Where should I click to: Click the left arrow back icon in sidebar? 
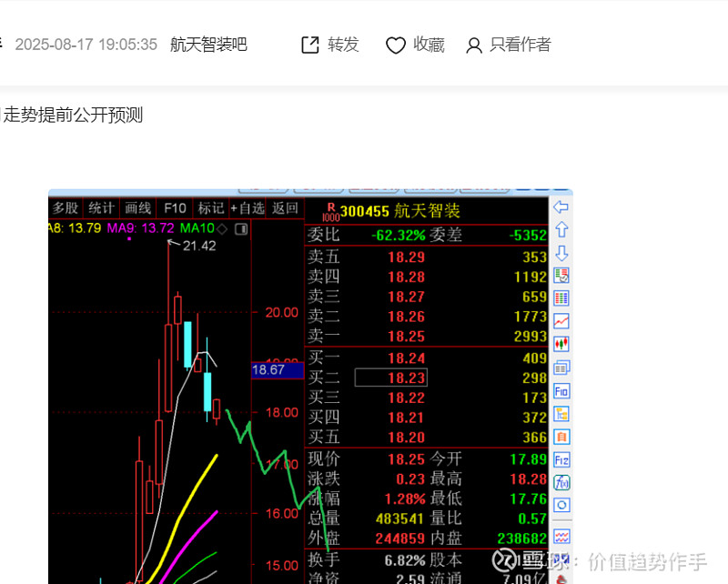click(x=561, y=206)
